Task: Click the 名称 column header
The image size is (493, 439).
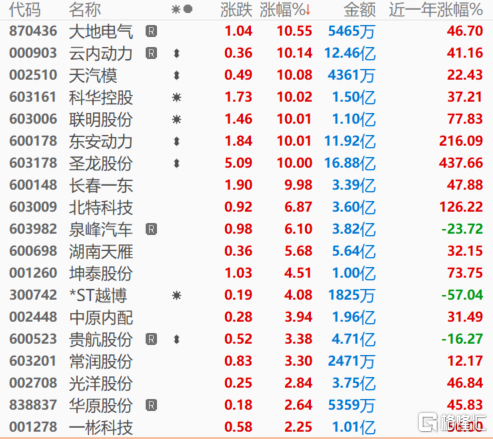Action: click(85, 10)
